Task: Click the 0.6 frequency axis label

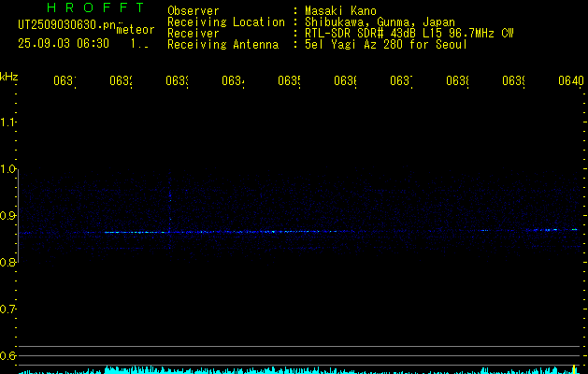Action: tap(7, 355)
